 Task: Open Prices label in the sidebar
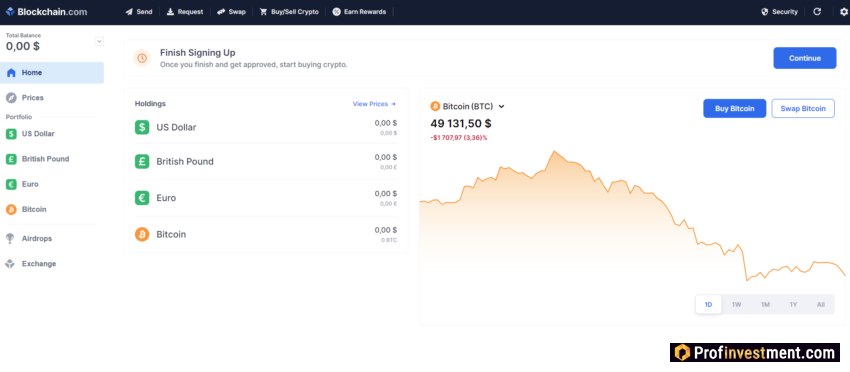click(x=33, y=98)
